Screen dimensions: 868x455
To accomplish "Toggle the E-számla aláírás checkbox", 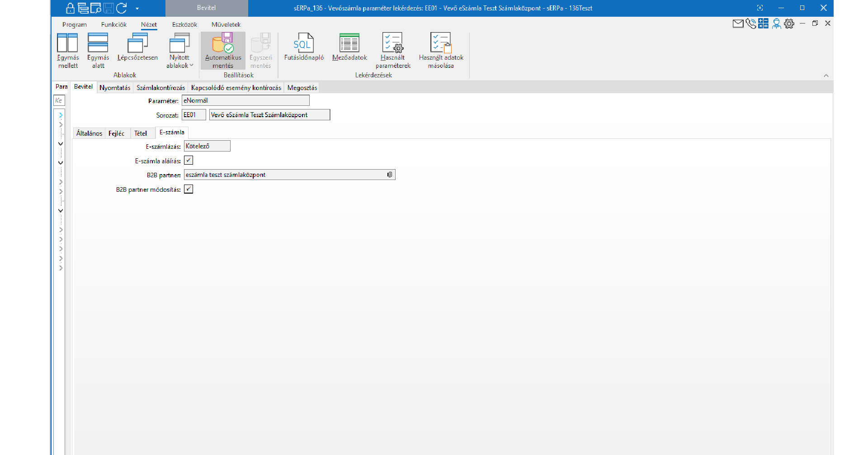I will click(189, 161).
